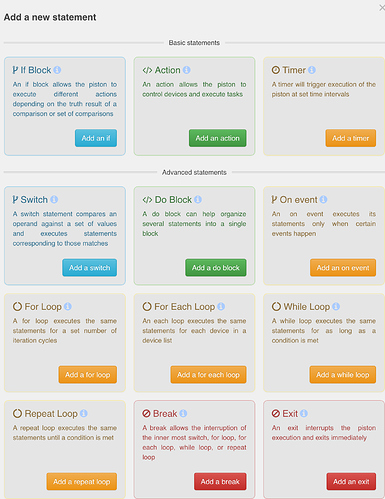Click the Break info icon
This screenshot has width=385, height=499.
pos(183,414)
